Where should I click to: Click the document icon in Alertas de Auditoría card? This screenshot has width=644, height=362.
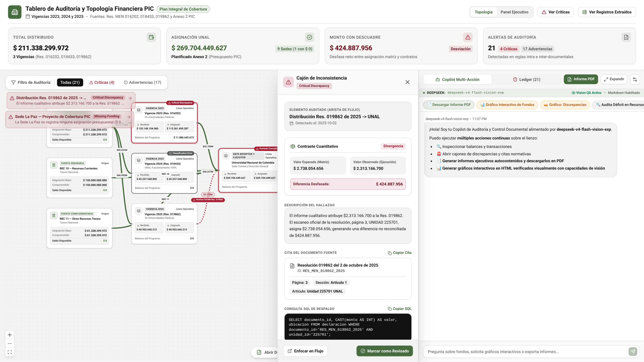click(x=626, y=37)
